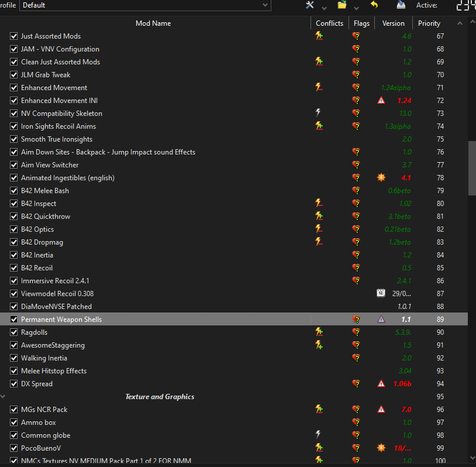
Task: Toggle the Aim View Switcher checkbox
Action: (13, 164)
